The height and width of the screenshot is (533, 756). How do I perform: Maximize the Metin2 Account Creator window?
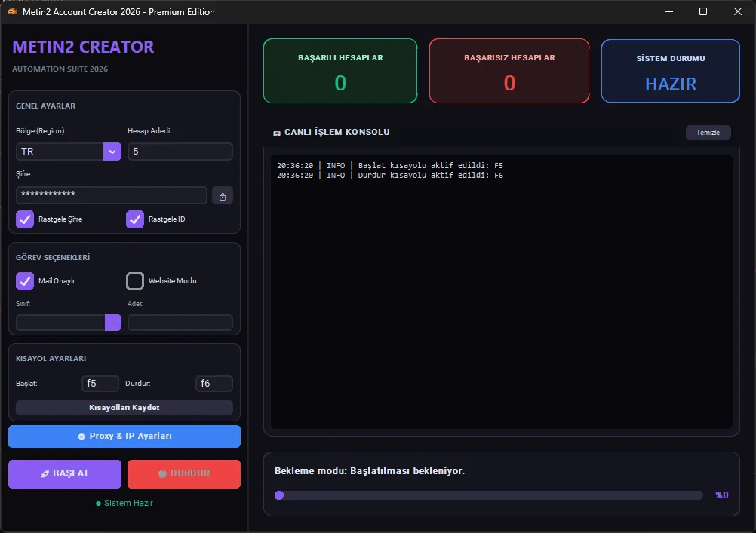tap(703, 11)
